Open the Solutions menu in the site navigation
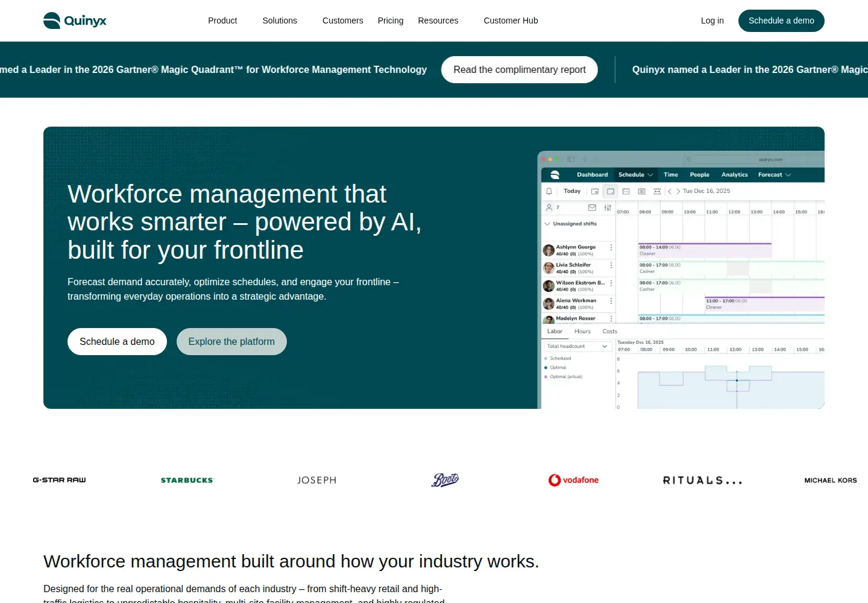This screenshot has width=868, height=603. tap(280, 21)
